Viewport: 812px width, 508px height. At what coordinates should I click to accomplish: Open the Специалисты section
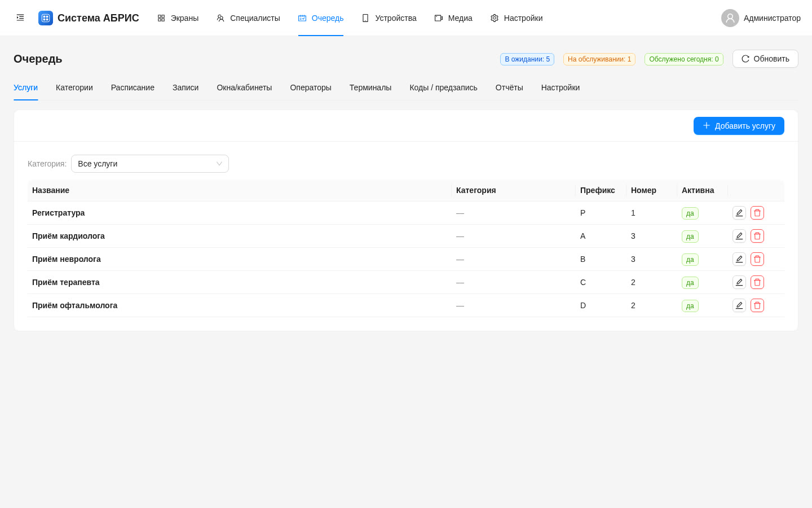tap(248, 18)
